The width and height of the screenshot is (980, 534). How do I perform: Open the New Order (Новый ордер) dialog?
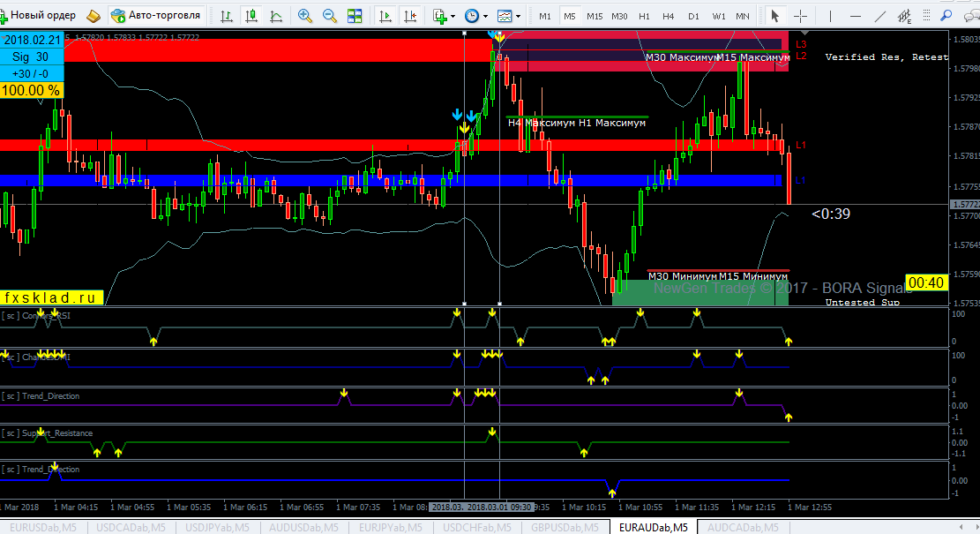(39, 16)
